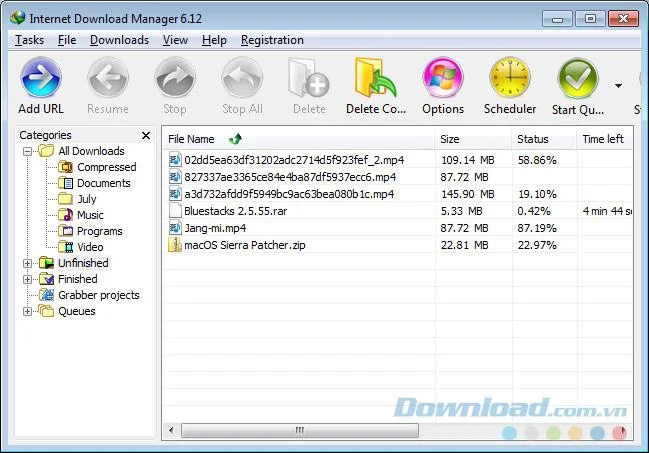
Task: Click the Delete toolbar icon
Action: pyautogui.click(x=309, y=78)
